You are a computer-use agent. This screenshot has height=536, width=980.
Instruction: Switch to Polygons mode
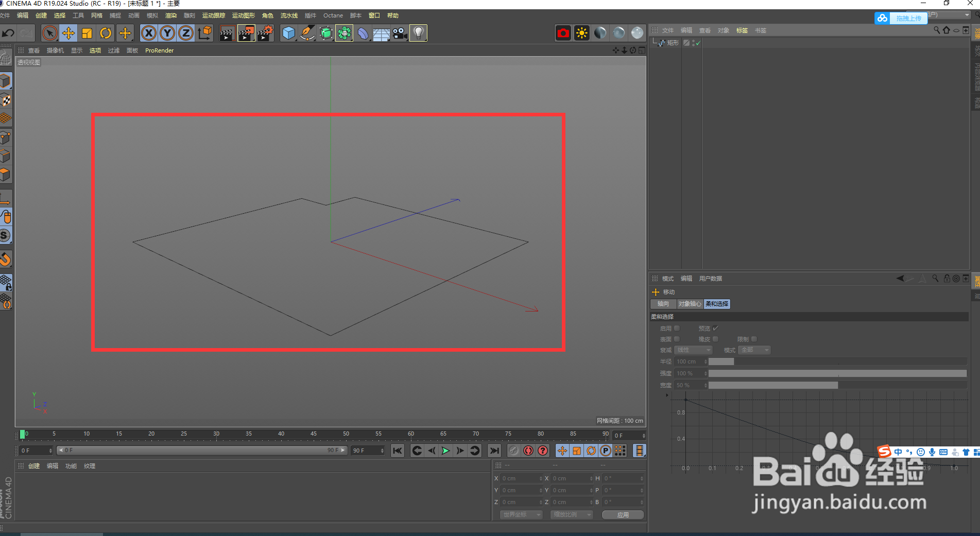[6, 175]
